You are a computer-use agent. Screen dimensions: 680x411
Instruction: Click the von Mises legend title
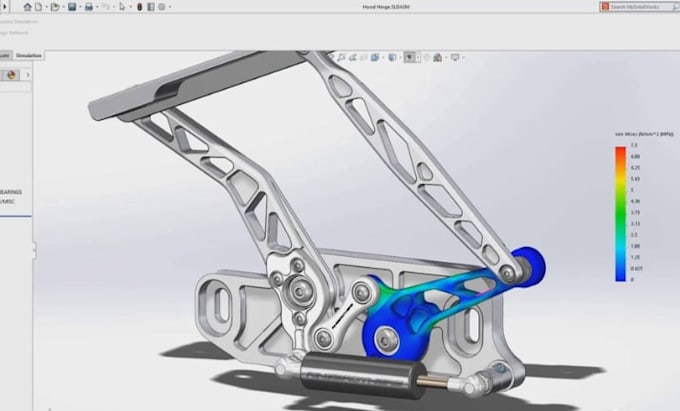tap(644, 134)
